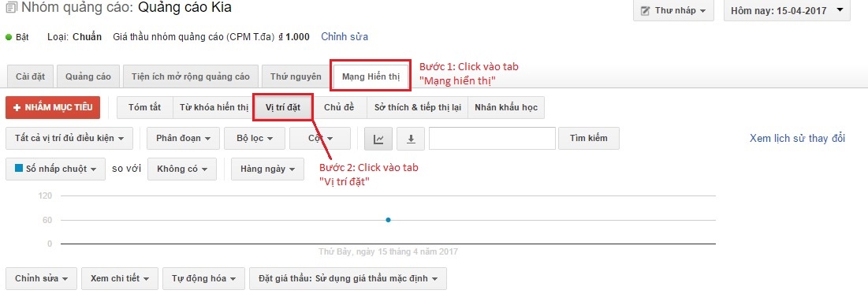868x294 pixels.
Task: Toggle the line chart icon button
Action: pos(378,139)
